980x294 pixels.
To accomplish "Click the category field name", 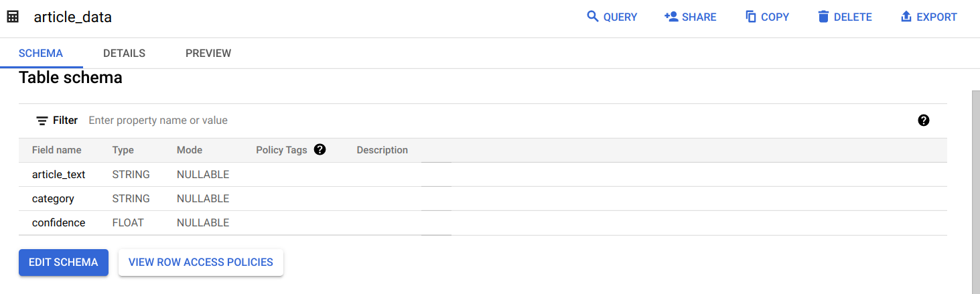I will tap(53, 199).
